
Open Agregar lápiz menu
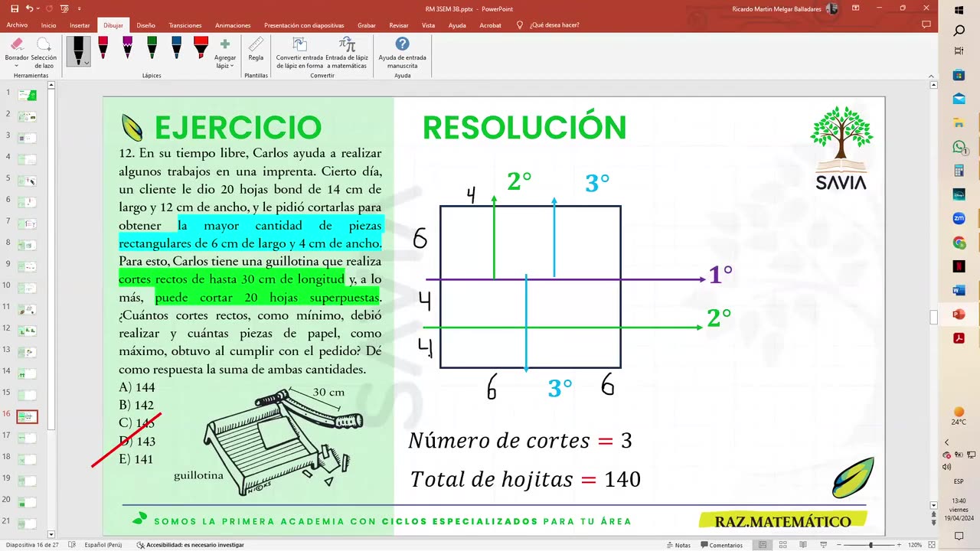225,53
